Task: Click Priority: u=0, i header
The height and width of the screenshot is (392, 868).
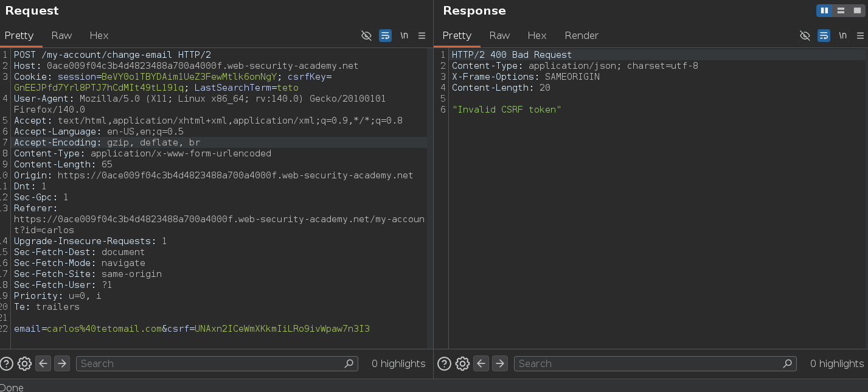Action: coord(58,296)
